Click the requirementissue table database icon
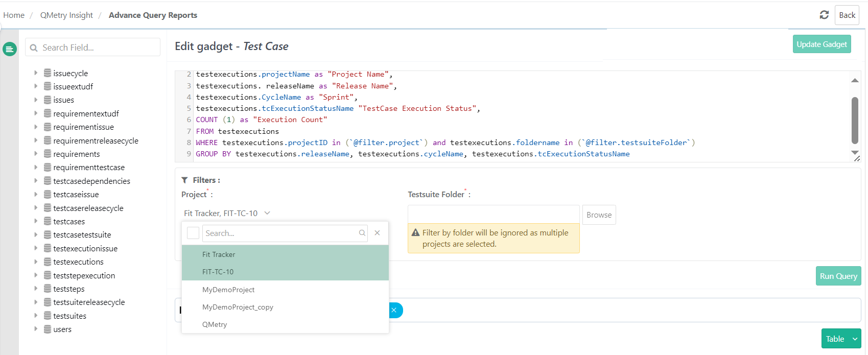The height and width of the screenshot is (355, 868). click(48, 127)
